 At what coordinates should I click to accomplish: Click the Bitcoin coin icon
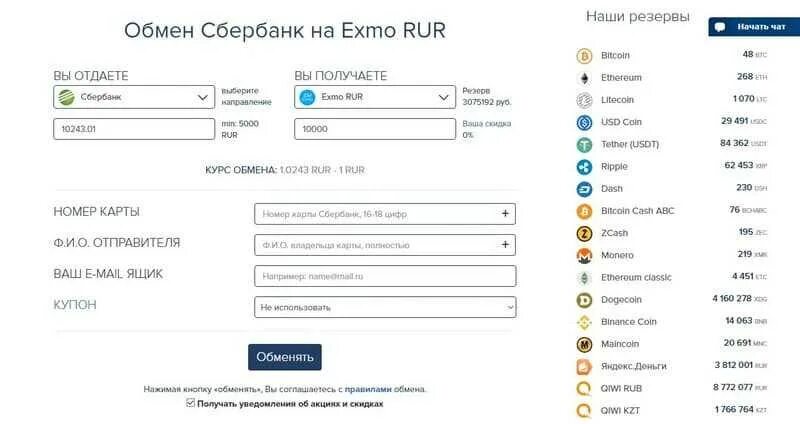pos(584,56)
